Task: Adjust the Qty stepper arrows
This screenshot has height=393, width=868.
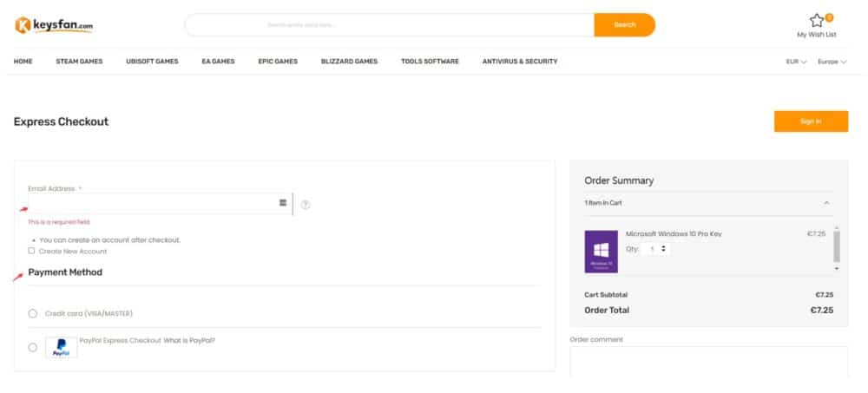Action: pyautogui.click(x=664, y=249)
